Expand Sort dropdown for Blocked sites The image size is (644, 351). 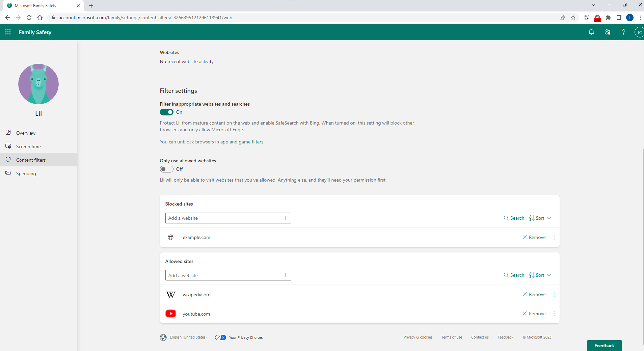pos(540,218)
